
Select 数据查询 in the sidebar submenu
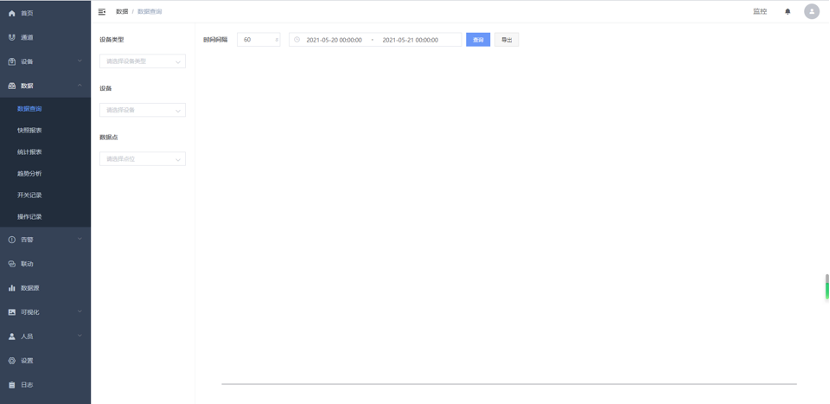click(x=30, y=109)
